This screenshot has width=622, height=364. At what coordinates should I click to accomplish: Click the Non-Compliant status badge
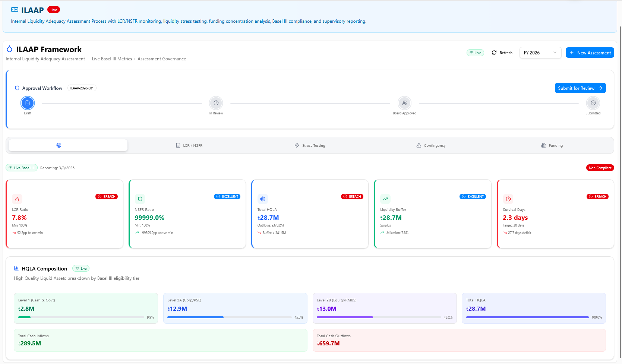pyautogui.click(x=600, y=168)
